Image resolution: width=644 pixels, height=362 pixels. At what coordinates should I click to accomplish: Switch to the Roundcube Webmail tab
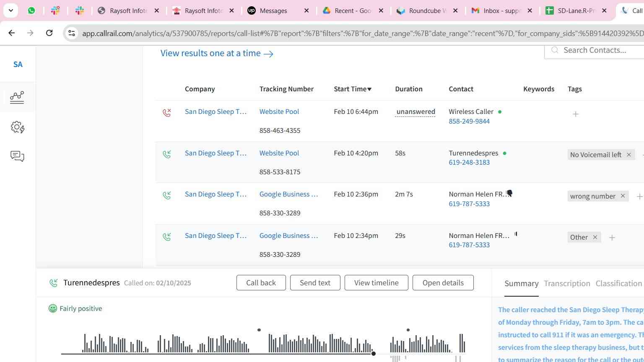[x=423, y=10]
